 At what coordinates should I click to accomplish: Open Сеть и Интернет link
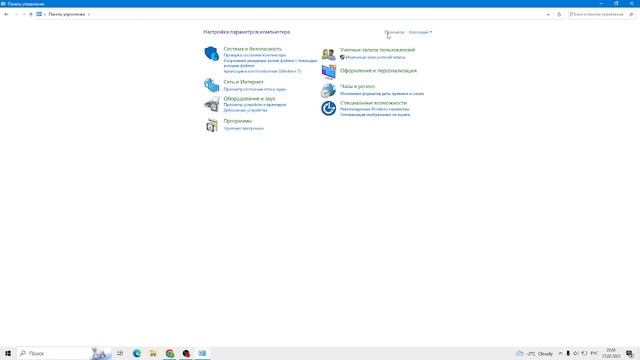click(x=243, y=82)
